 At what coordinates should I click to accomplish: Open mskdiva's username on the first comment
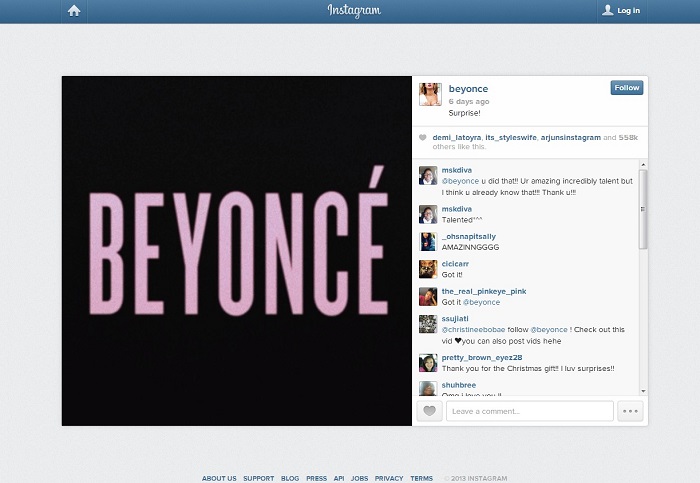(x=457, y=170)
